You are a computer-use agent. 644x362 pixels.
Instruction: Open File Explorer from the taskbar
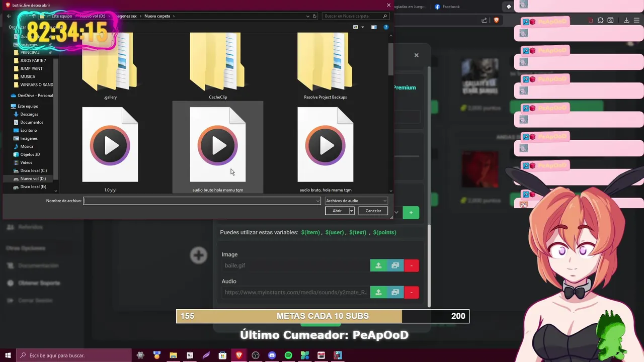click(173, 355)
